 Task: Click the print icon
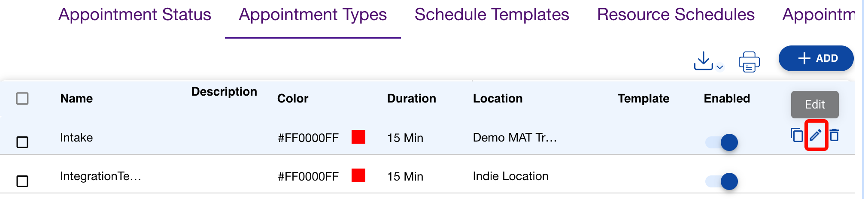tap(749, 62)
